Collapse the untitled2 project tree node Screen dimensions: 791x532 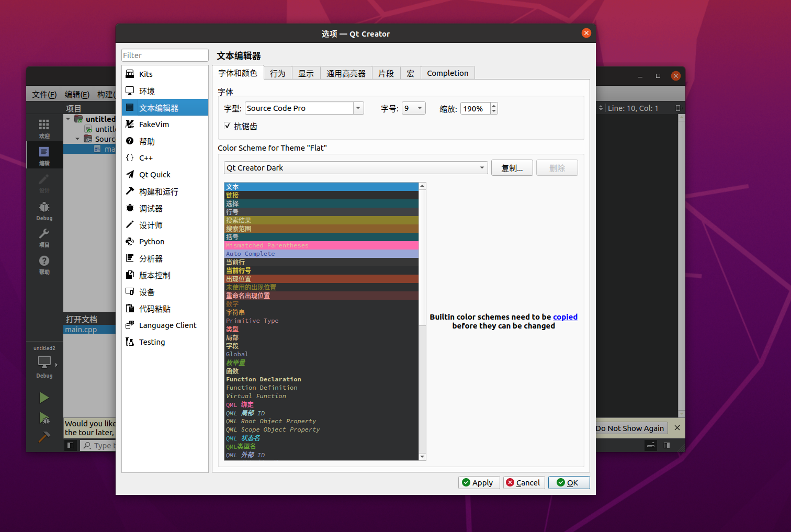(x=68, y=119)
